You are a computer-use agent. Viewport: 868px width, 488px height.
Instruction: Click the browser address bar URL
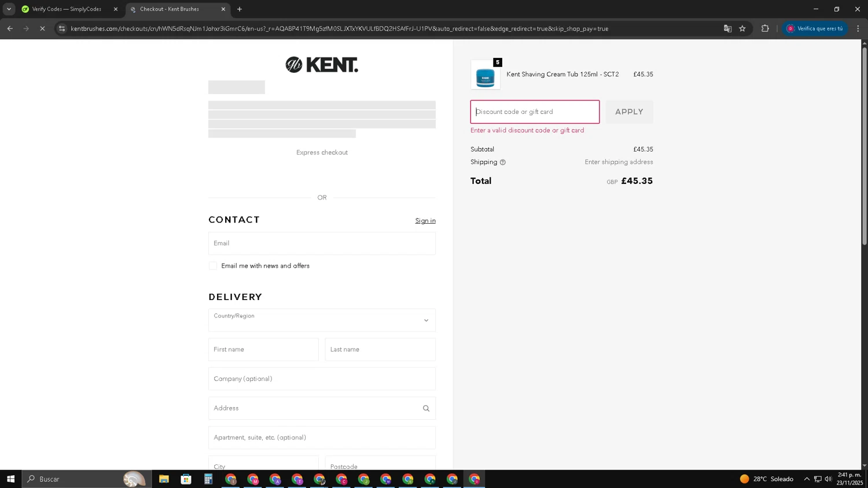click(x=339, y=28)
